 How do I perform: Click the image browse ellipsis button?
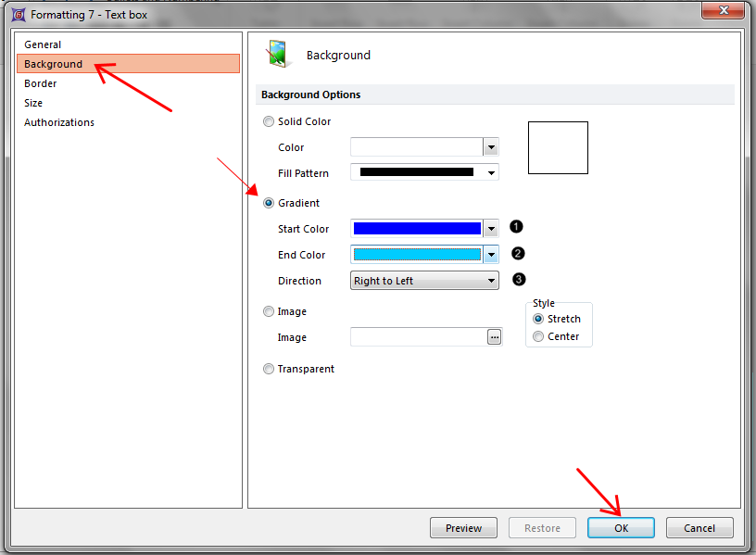click(x=495, y=337)
